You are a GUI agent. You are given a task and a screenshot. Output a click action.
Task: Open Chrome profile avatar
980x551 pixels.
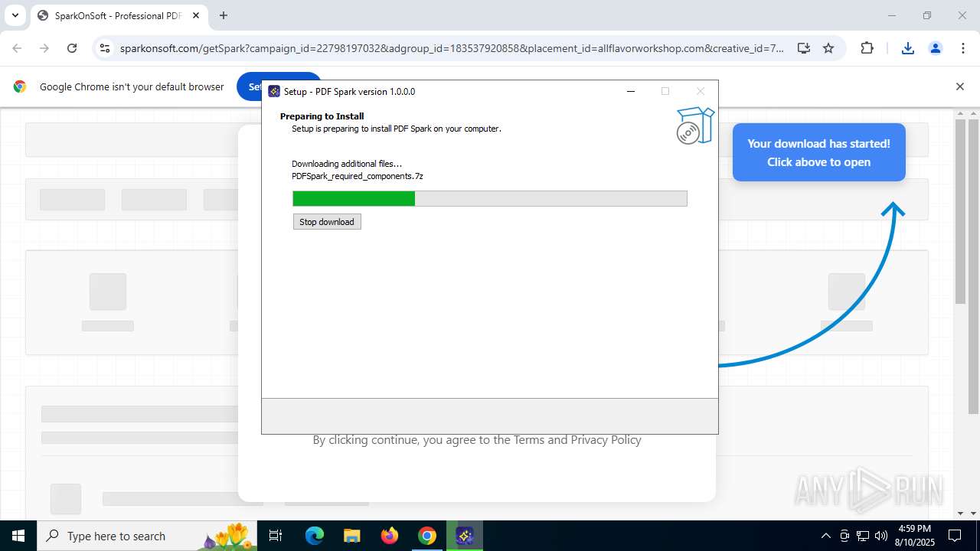pos(935,48)
